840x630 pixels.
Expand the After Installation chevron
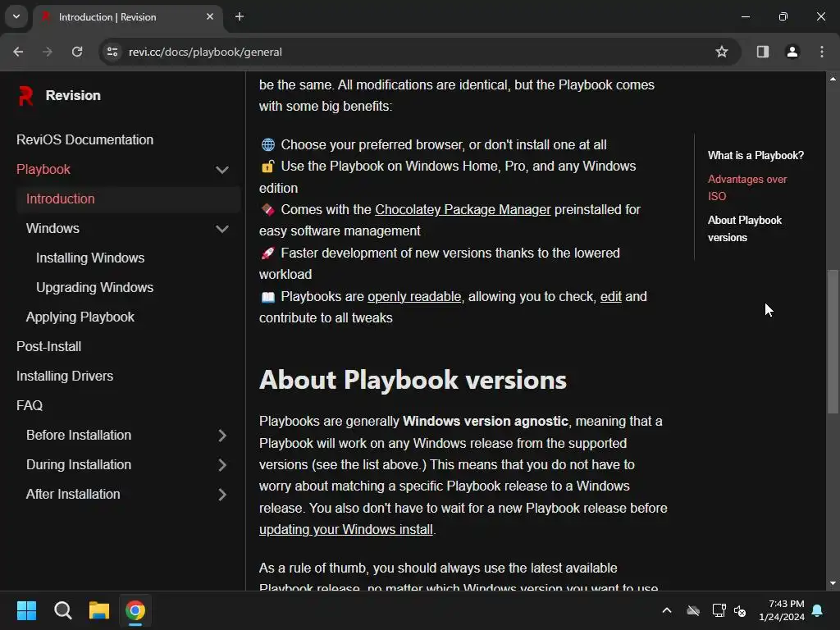point(222,495)
